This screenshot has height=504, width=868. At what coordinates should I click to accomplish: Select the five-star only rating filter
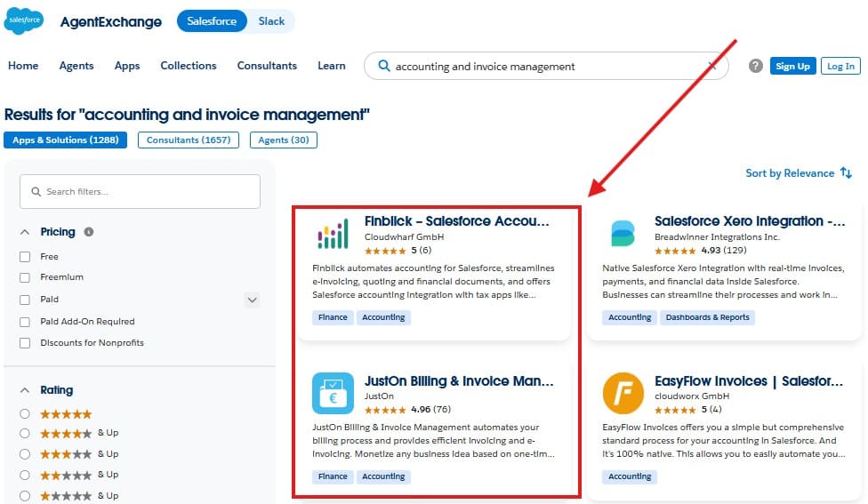24,414
